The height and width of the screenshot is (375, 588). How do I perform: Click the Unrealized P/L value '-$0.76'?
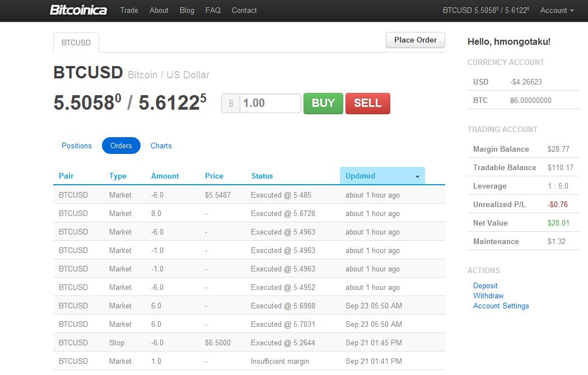point(558,204)
